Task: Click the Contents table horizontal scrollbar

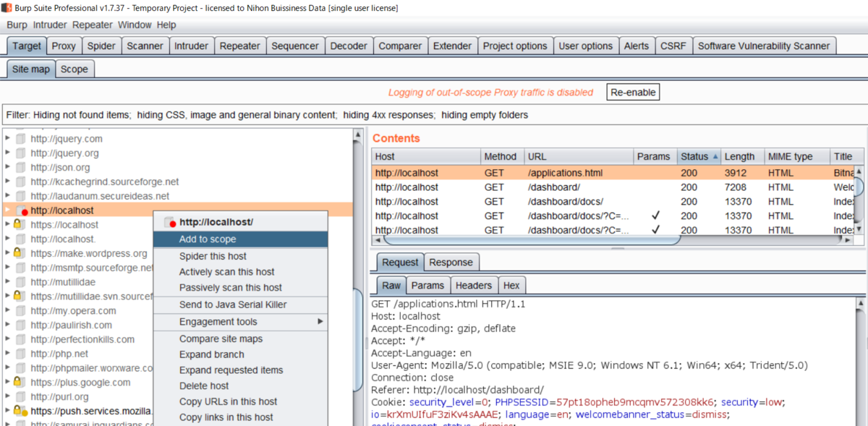Action: [x=532, y=239]
